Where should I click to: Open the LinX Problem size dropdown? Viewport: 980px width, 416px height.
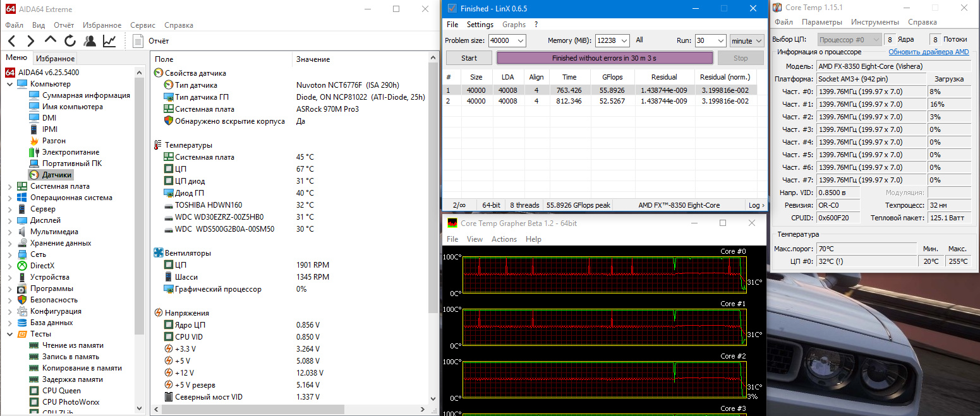[x=521, y=40]
